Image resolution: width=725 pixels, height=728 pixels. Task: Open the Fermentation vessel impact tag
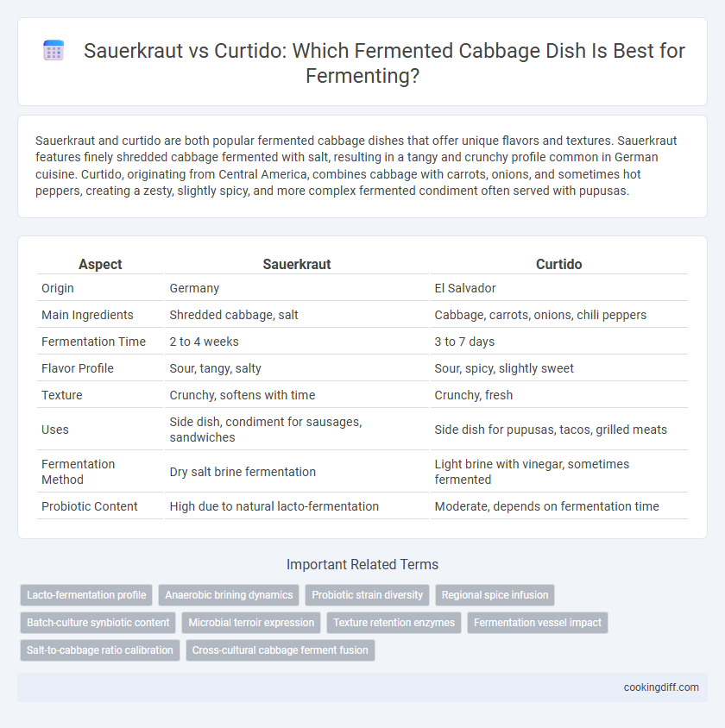538,623
